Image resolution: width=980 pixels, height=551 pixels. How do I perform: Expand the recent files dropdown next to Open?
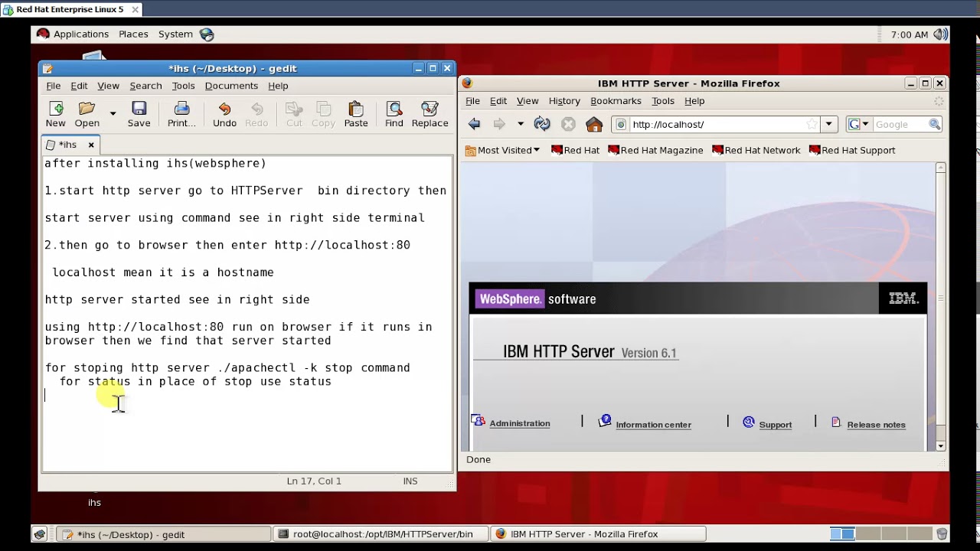113,114
